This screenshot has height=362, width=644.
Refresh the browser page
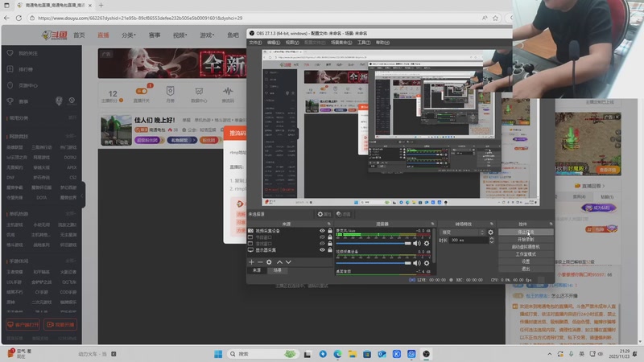pyautogui.click(x=19, y=18)
